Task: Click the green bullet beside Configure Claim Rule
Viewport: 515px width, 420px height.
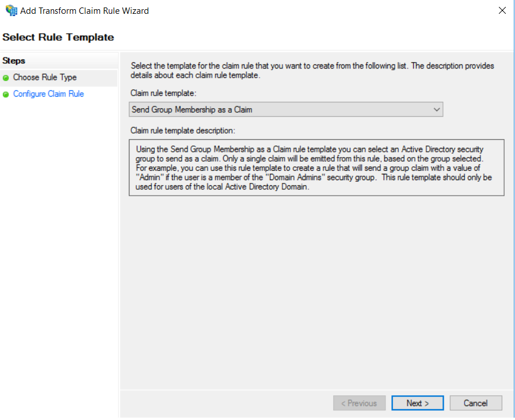Action: 6,94
